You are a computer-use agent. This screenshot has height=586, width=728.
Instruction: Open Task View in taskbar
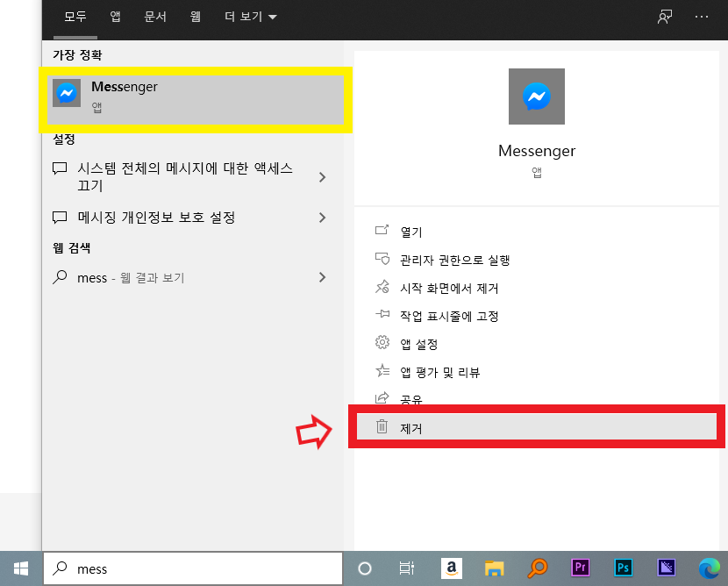407,568
